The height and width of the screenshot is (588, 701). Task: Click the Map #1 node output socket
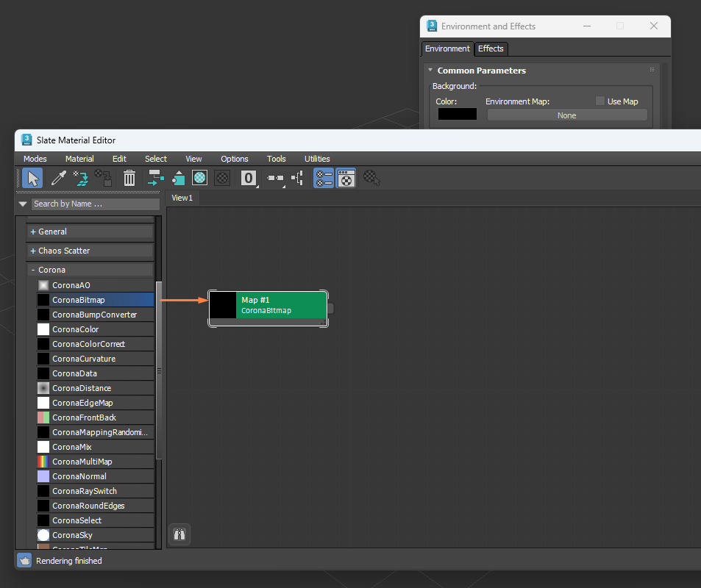click(x=331, y=308)
